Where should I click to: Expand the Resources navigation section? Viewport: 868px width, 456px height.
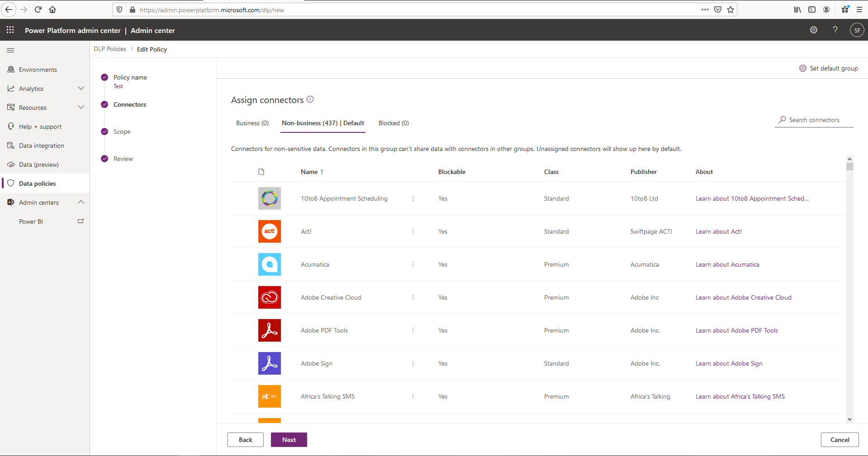click(81, 108)
